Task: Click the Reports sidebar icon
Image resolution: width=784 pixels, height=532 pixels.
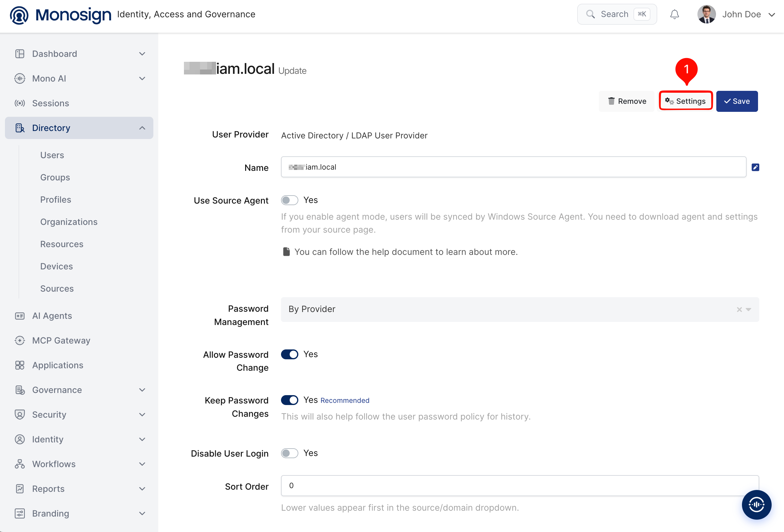Action: point(20,488)
